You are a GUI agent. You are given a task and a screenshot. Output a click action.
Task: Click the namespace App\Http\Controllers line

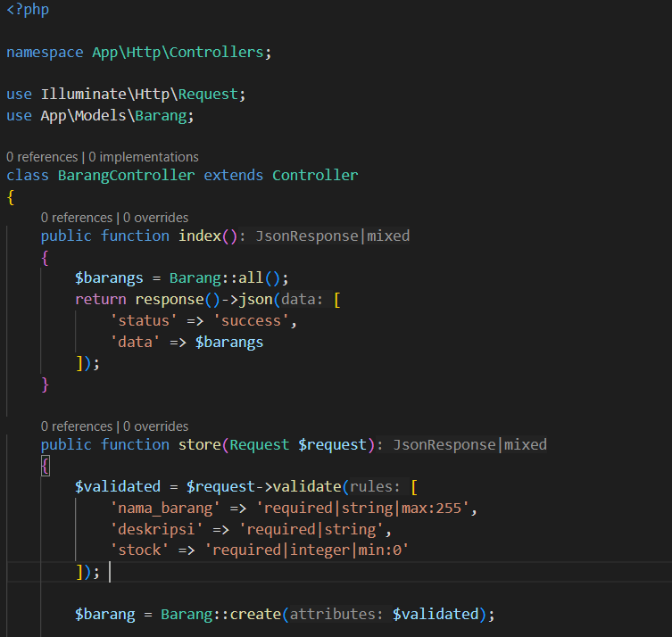click(x=138, y=52)
